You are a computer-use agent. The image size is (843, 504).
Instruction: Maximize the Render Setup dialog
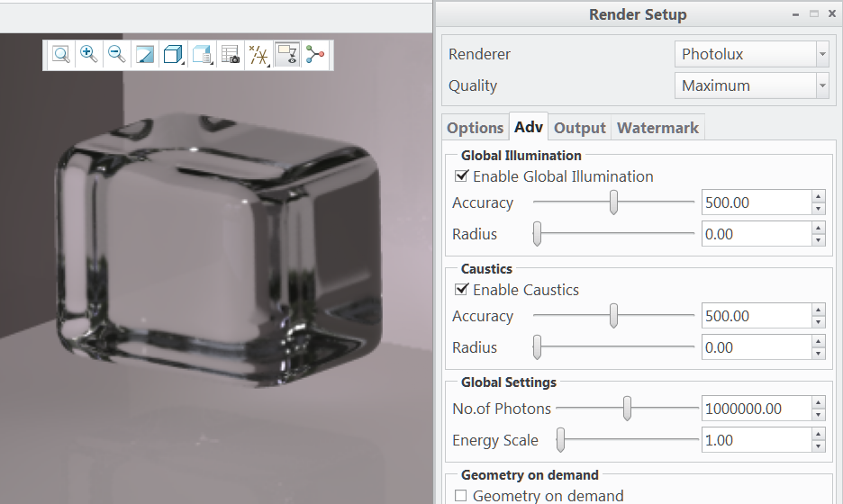814,14
